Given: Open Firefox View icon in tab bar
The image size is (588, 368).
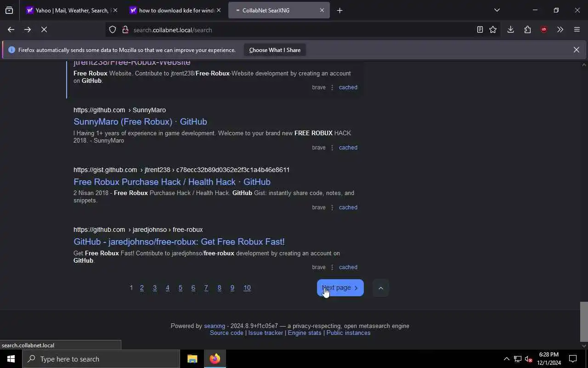Looking at the screenshot, I should coord(9,10).
